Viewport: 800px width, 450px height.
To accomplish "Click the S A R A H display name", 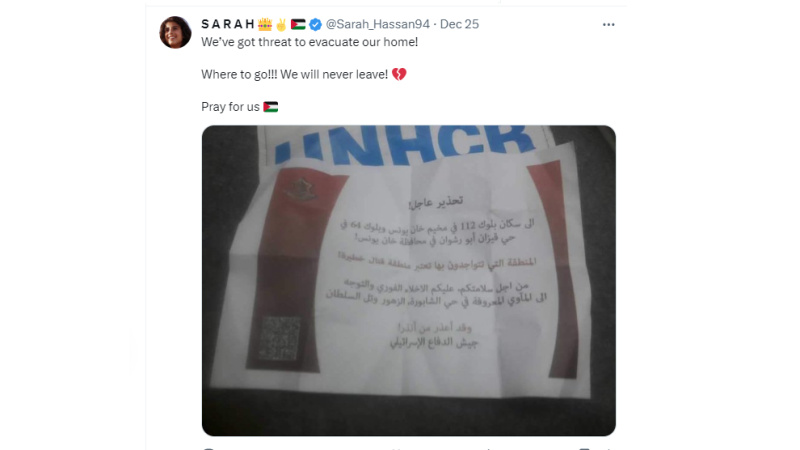I will 228,24.
